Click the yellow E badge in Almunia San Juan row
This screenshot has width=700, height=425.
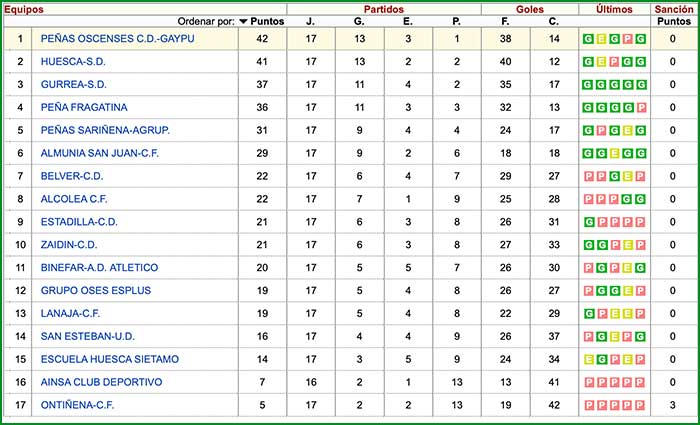614,154
